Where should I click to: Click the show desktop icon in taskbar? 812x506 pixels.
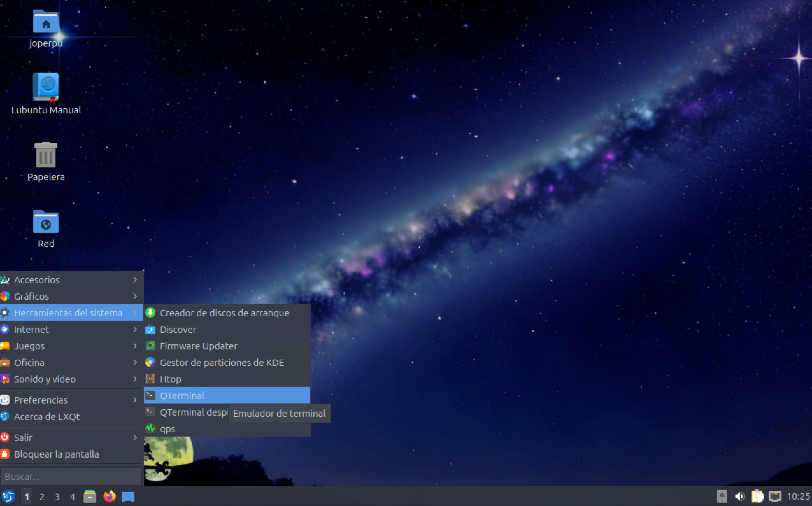pos(128,497)
